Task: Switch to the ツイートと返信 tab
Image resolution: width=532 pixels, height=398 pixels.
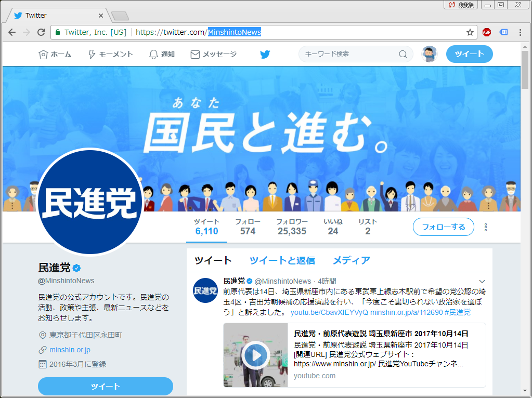Action: (x=282, y=260)
